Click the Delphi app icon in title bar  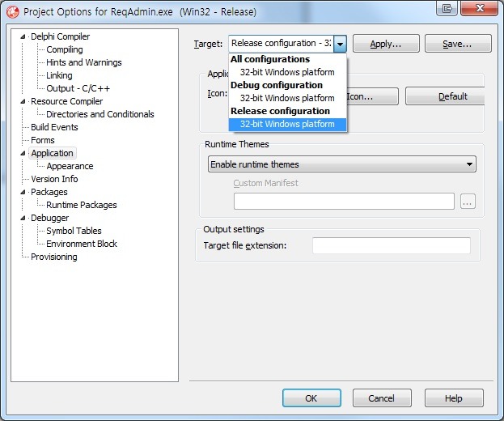tap(12, 12)
